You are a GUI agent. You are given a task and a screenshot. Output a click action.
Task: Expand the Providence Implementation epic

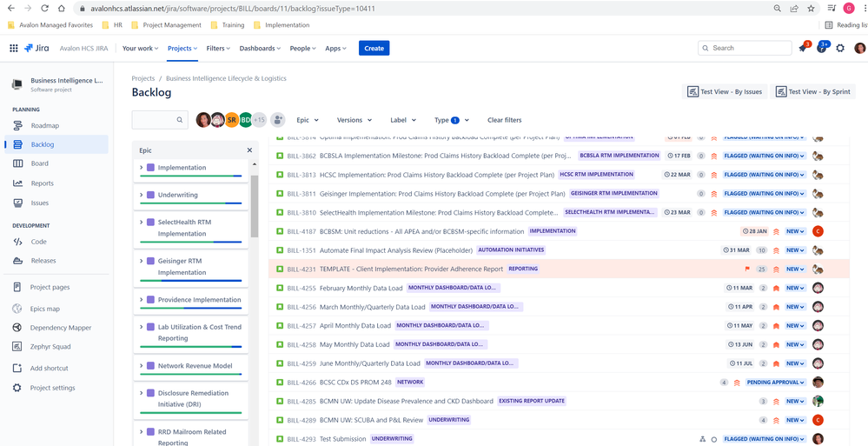pyautogui.click(x=142, y=300)
